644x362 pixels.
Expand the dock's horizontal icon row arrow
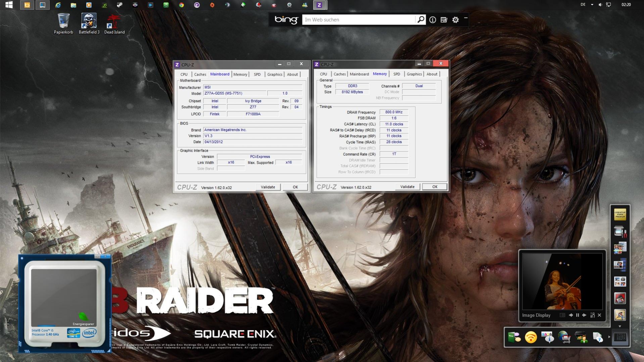(609, 337)
